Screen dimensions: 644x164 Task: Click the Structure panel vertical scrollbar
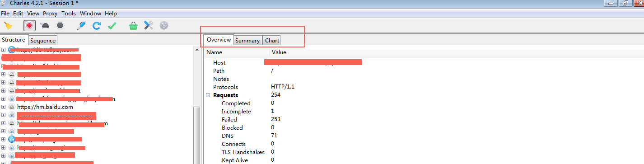point(196,136)
